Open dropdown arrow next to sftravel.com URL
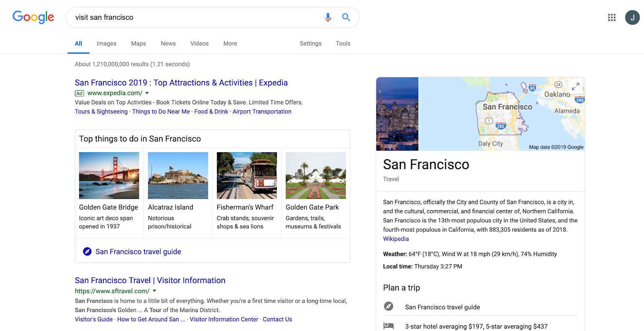Image resolution: width=644 pixels, height=331 pixels. tap(154, 291)
